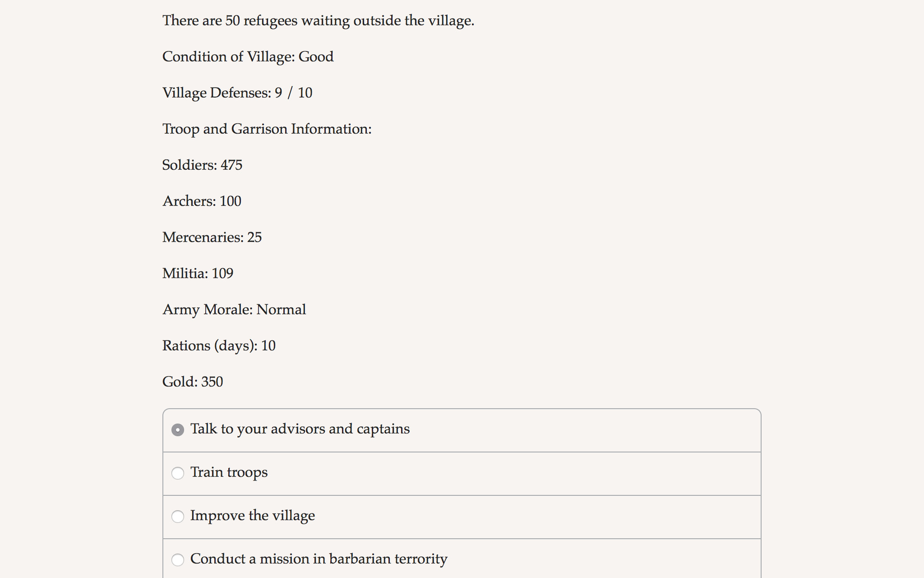The height and width of the screenshot is (578, 924).
Task: Choose Conduct a mission in barbarian terrority
Action: pyautogui.click(x=178, y=560)
